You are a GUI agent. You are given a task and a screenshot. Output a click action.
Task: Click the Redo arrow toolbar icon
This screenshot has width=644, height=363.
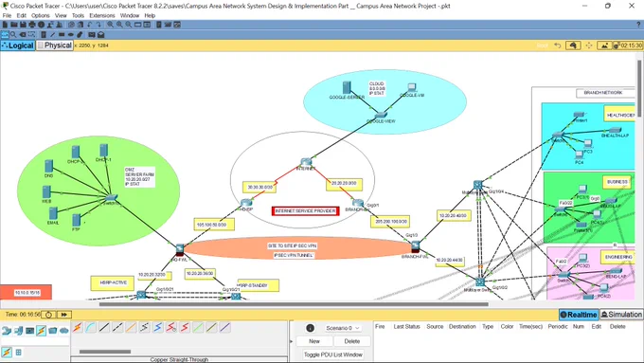click(x=98, y=25)
